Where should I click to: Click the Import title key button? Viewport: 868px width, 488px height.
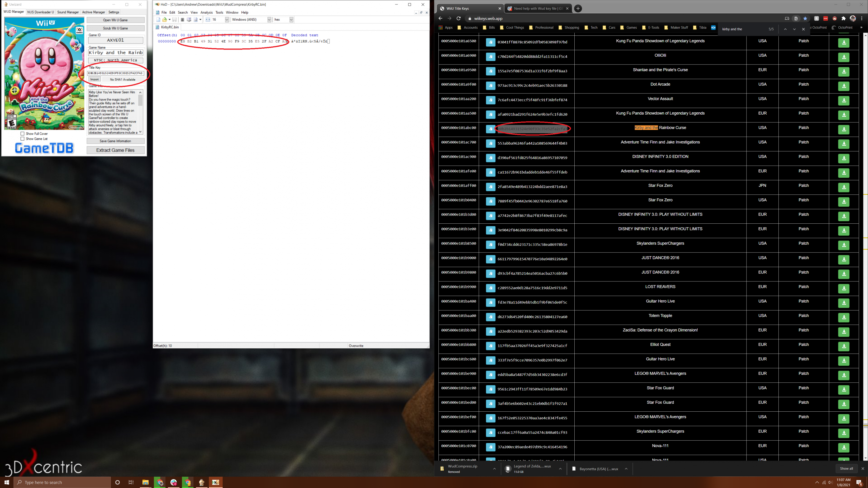94,80
